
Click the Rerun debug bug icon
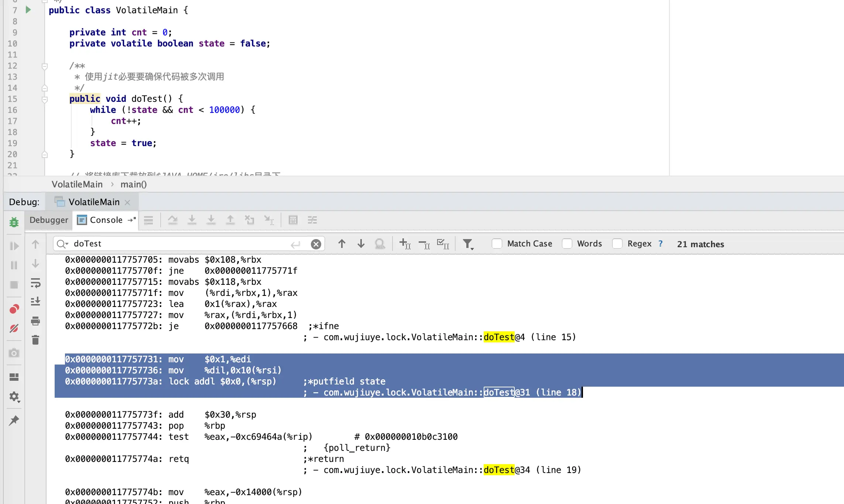point(14,222)
